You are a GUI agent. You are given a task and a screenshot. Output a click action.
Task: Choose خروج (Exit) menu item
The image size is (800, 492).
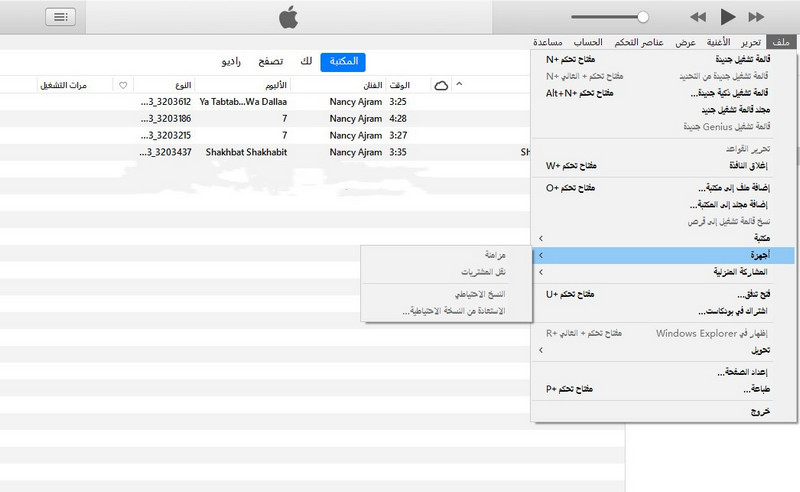663,411
